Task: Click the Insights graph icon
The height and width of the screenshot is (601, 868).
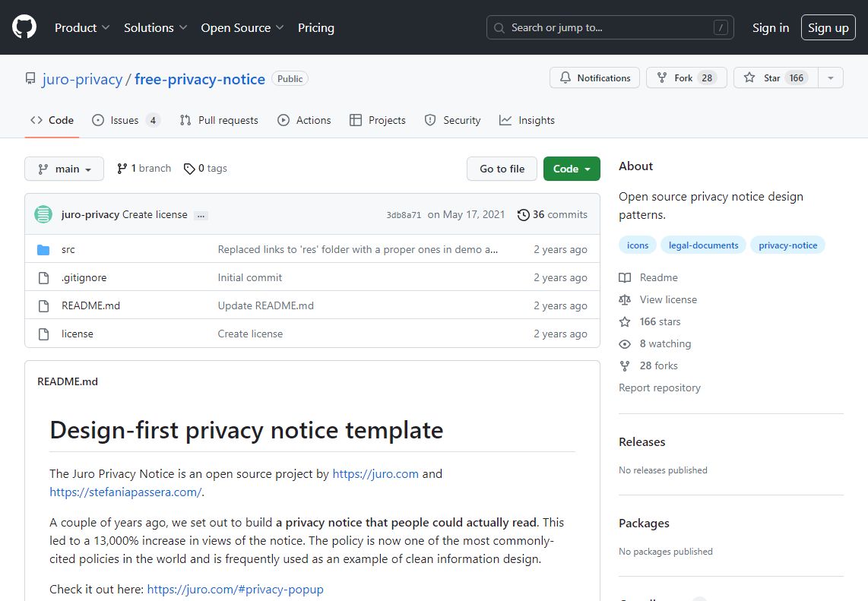Action: click(x=505, y=120)
